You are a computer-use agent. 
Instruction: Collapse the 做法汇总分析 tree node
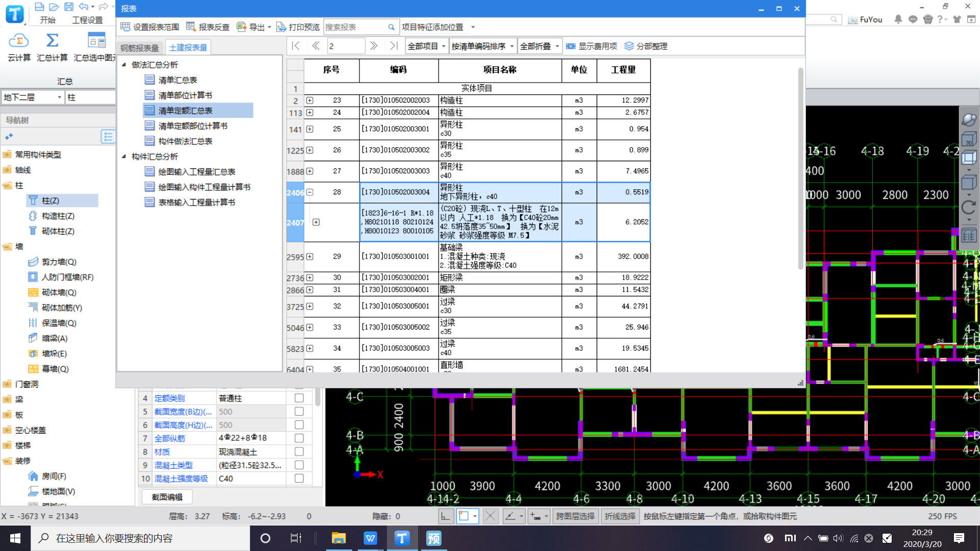click(124, 65)
